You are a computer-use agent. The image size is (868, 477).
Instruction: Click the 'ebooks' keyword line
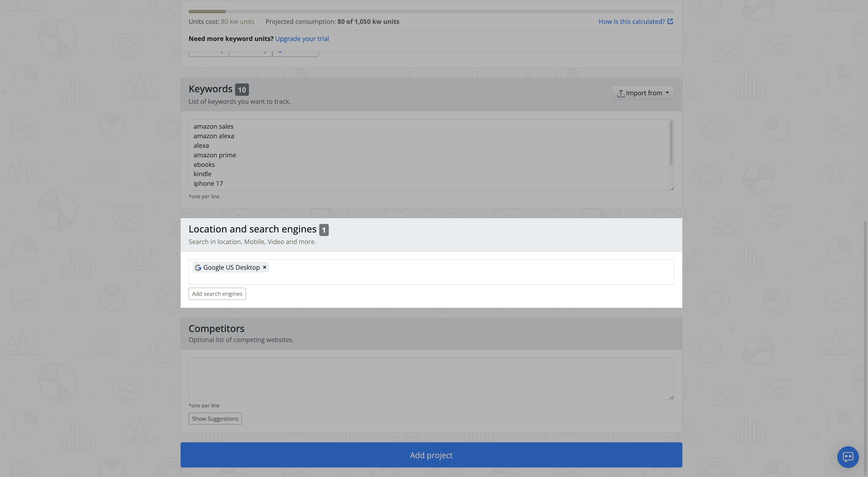pos(204,165)
